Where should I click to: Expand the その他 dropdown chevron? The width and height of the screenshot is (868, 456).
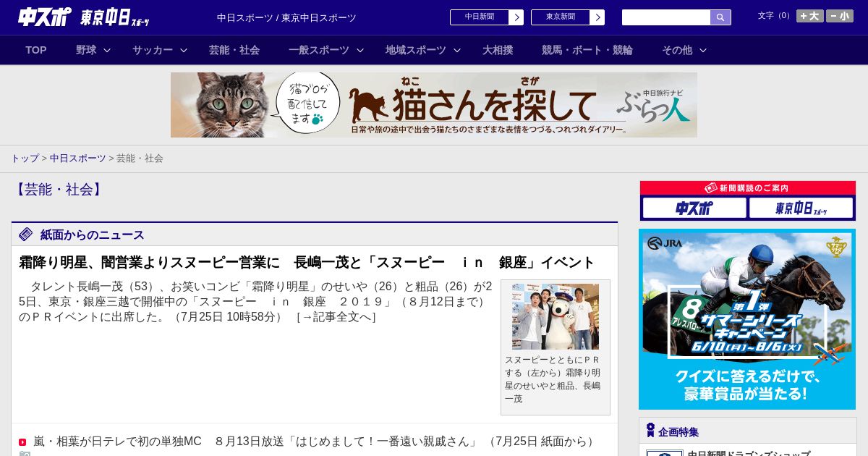[x=703, y=51]
